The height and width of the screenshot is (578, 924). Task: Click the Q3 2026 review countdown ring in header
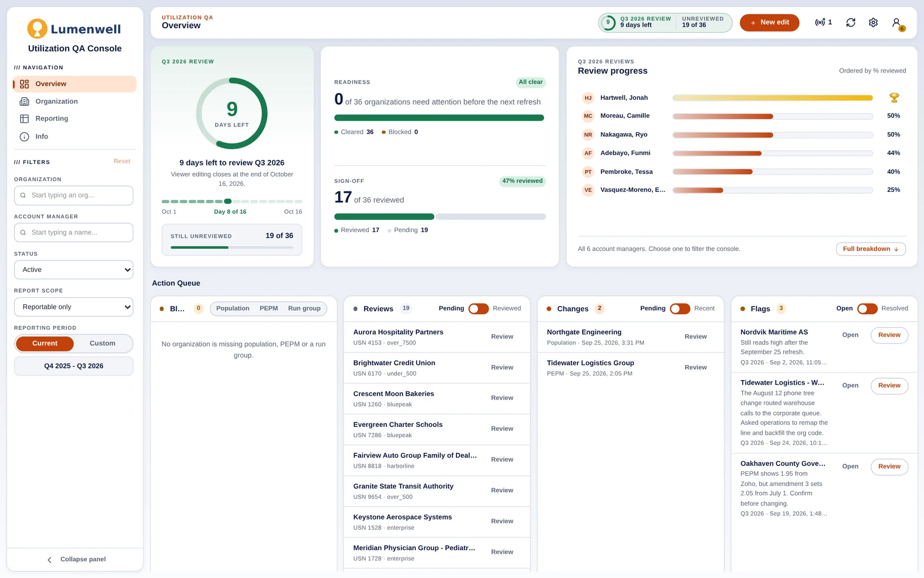pyautogui.click(x=608, y=23)
